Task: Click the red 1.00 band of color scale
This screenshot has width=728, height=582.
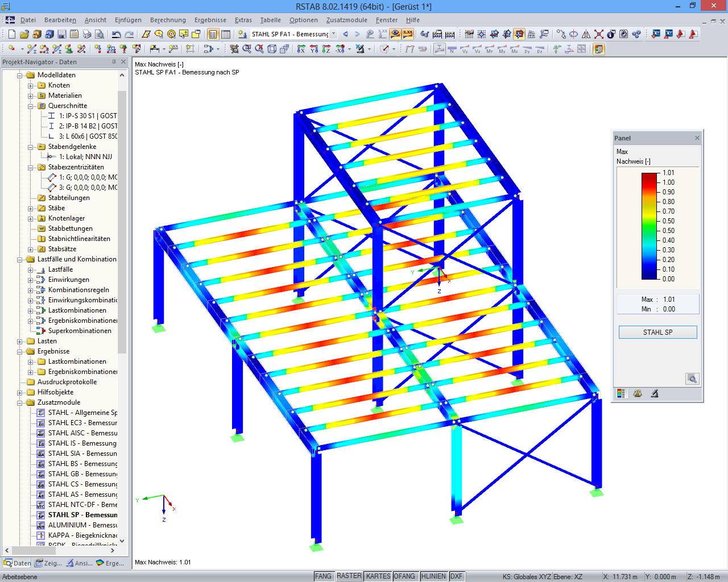Action: tap(650, 182)
